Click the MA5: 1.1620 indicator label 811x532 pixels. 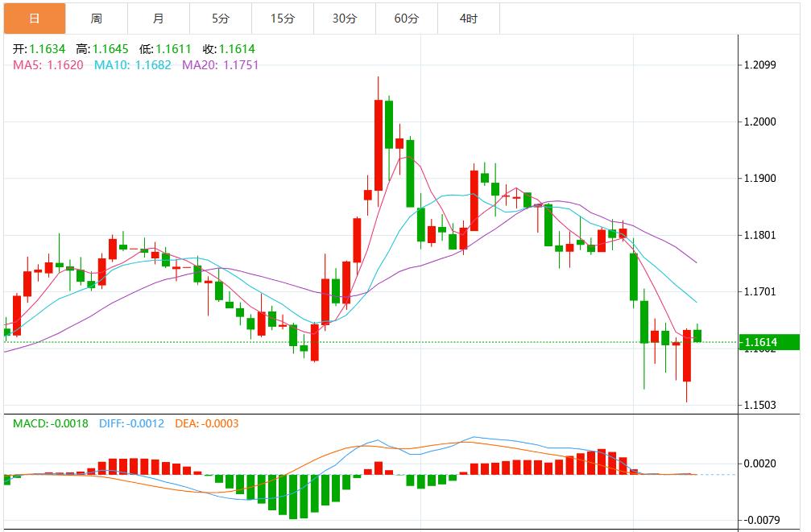48,64
